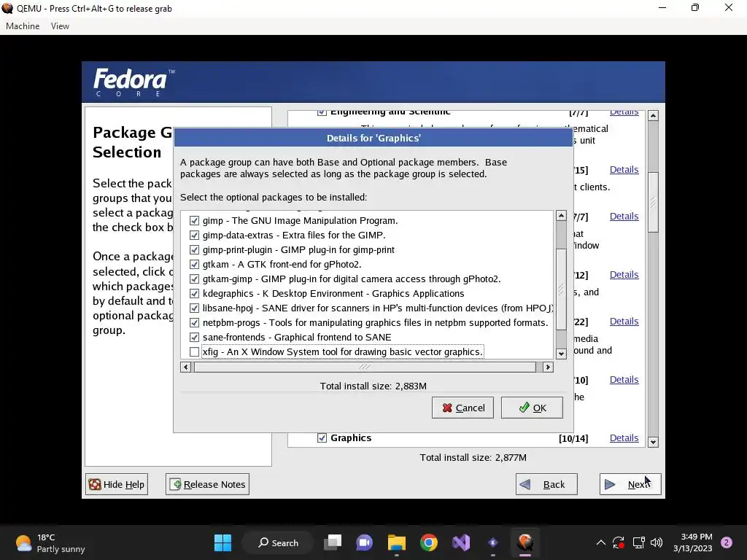
Task: Click the horizontal scrollbar thumb
Action: click(365, 367)
